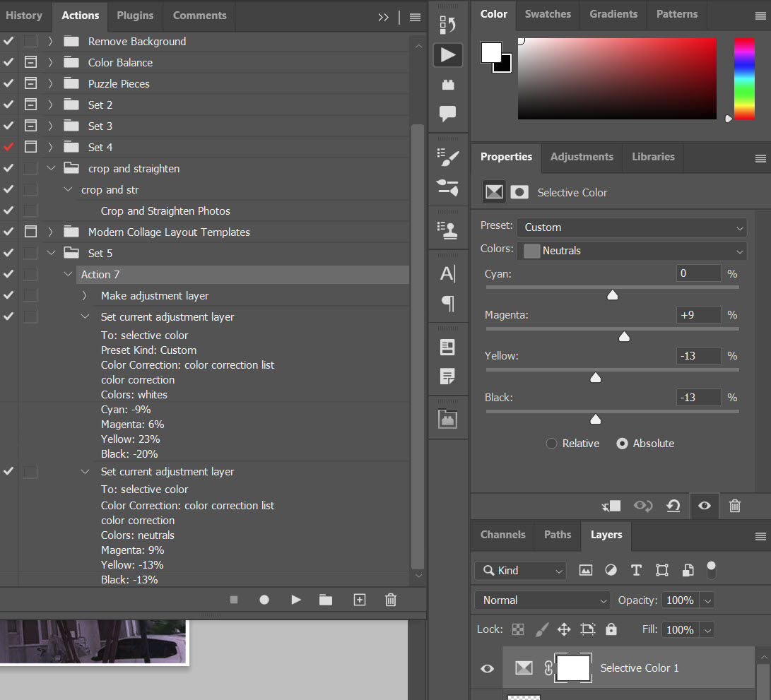Collapse the Action 7 expander
Viewport: 771px width, 700px height.
(x=68, y=274)
